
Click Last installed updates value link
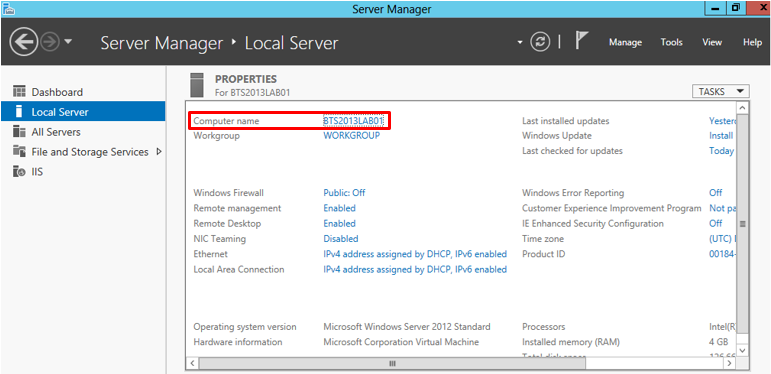[722, 121]
